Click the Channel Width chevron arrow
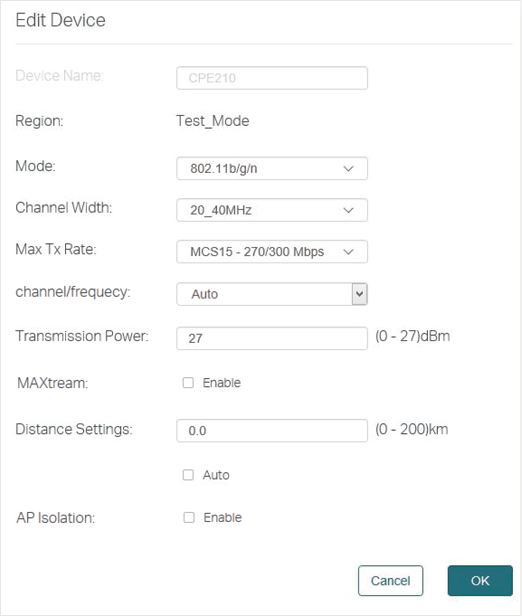 (x=348, y=211)
